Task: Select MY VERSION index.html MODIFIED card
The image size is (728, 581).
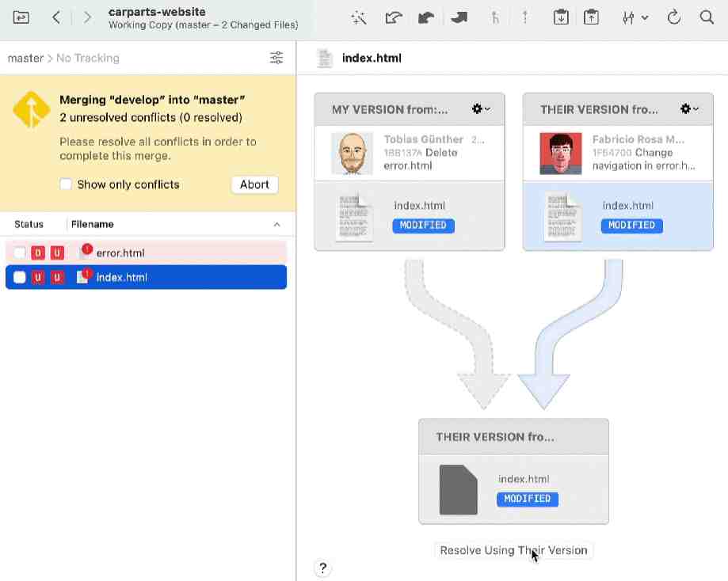Action: coord(409,216)
